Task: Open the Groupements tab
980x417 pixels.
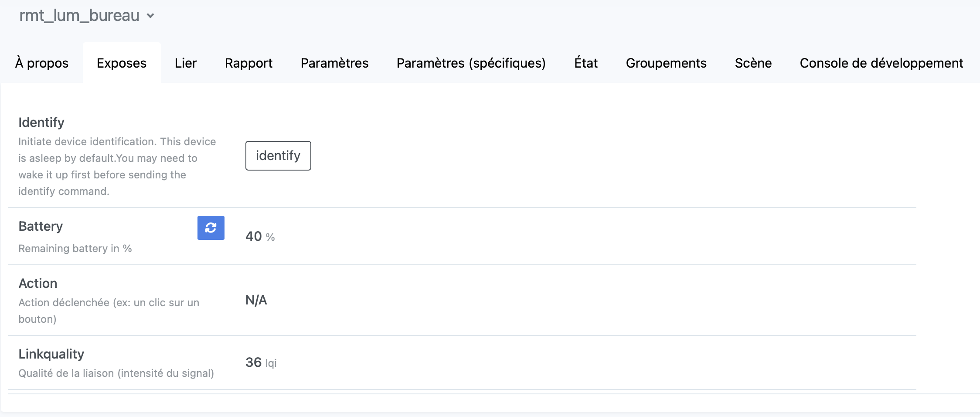Action: point(666,63)
